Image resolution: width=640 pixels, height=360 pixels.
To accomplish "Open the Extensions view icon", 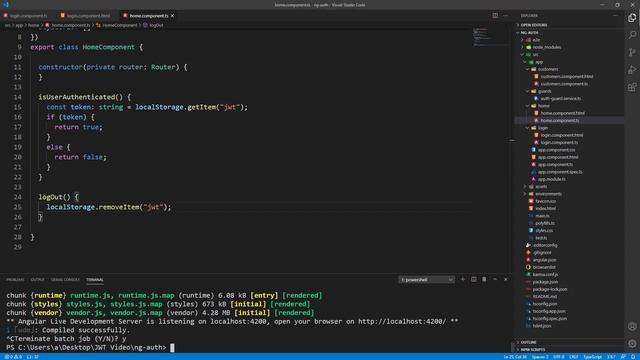I will [x=632, y=87].
